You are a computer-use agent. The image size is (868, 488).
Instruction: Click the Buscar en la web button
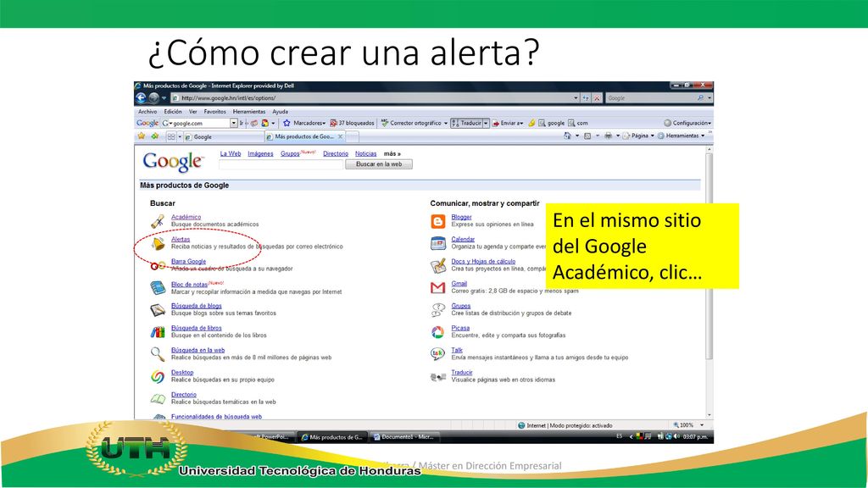[379, 164]
